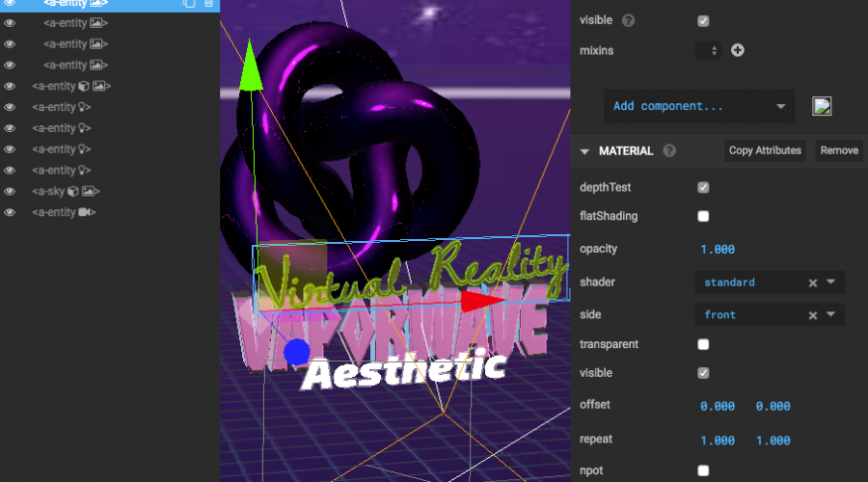Click the opacity value field
868x482 pixels.
[x=718, y=250]
